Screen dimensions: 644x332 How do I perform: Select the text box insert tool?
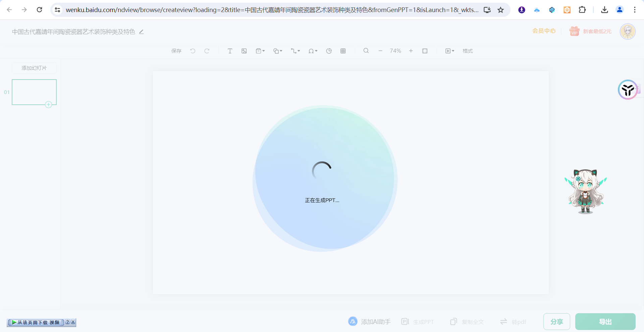[230, 51]
